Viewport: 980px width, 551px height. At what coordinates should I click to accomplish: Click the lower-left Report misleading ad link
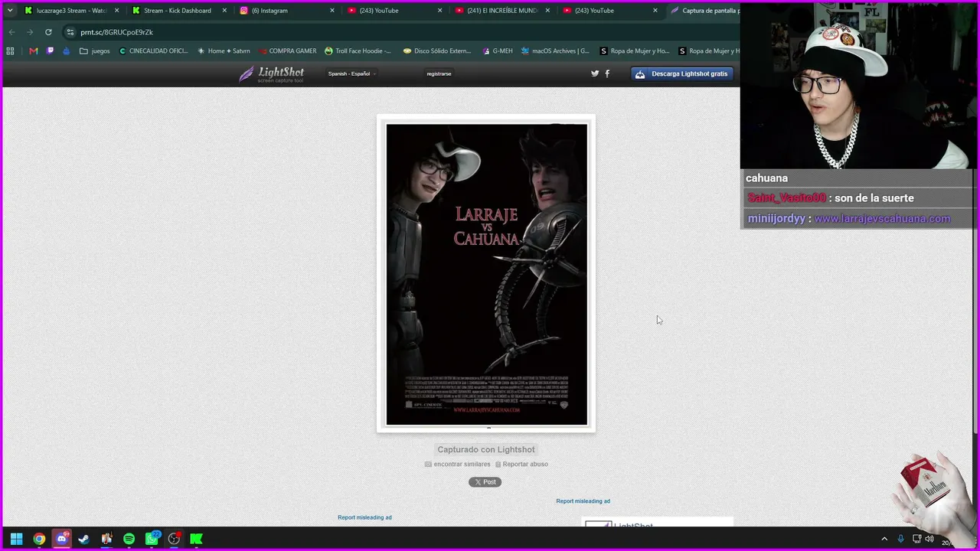coord(364,517)
